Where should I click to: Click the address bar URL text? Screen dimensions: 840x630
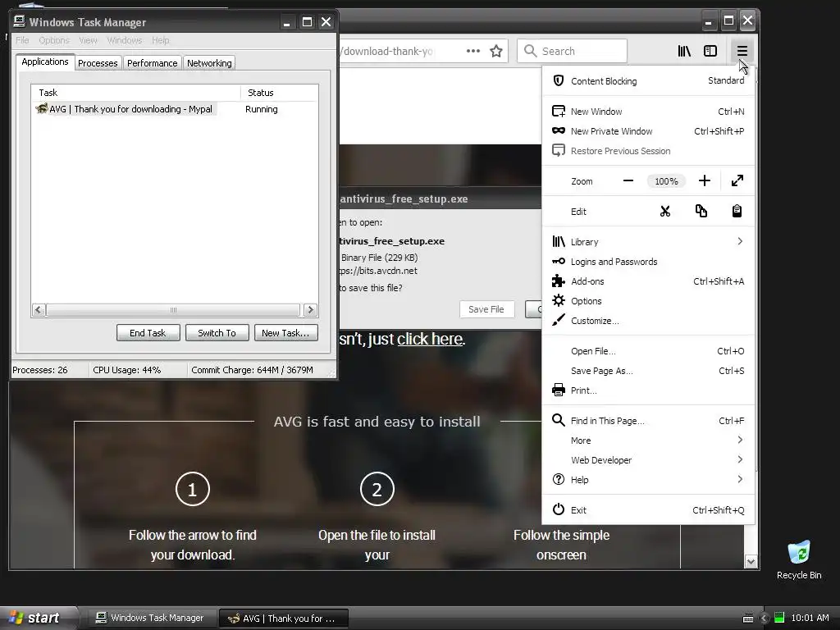pos(388,52)
